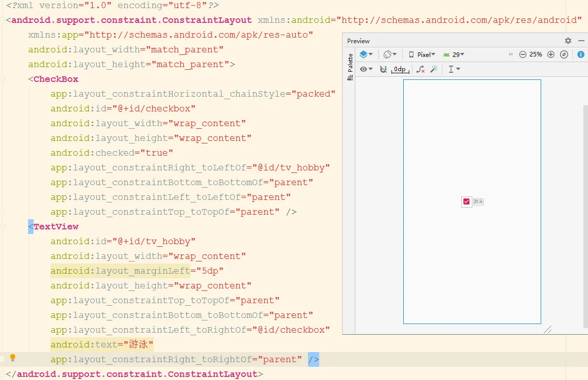Image resolution: width=588 pixels, height=380 pixels.
Task: Open the view options eye dropdown
Action: (366, 69)
